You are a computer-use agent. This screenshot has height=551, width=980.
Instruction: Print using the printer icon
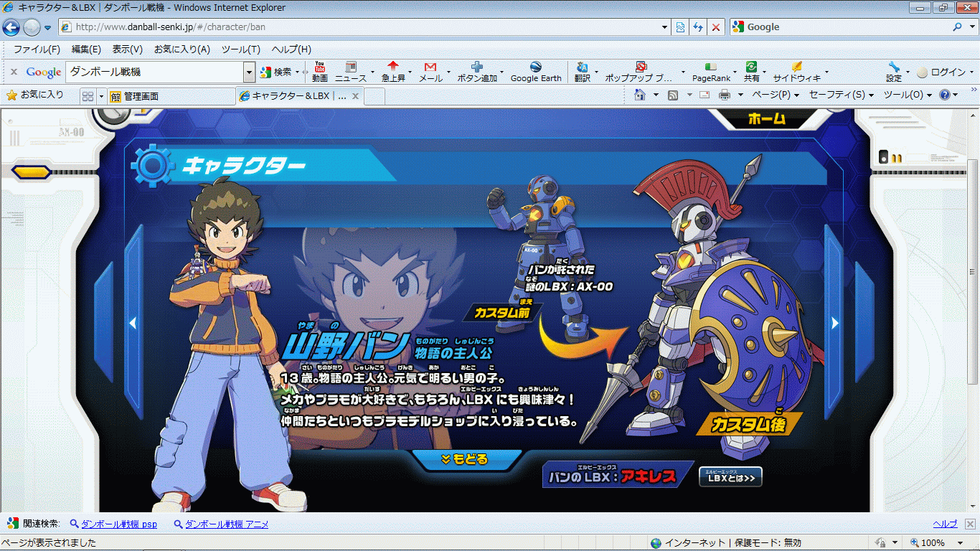pyautogui.click(x=725, y=95)
